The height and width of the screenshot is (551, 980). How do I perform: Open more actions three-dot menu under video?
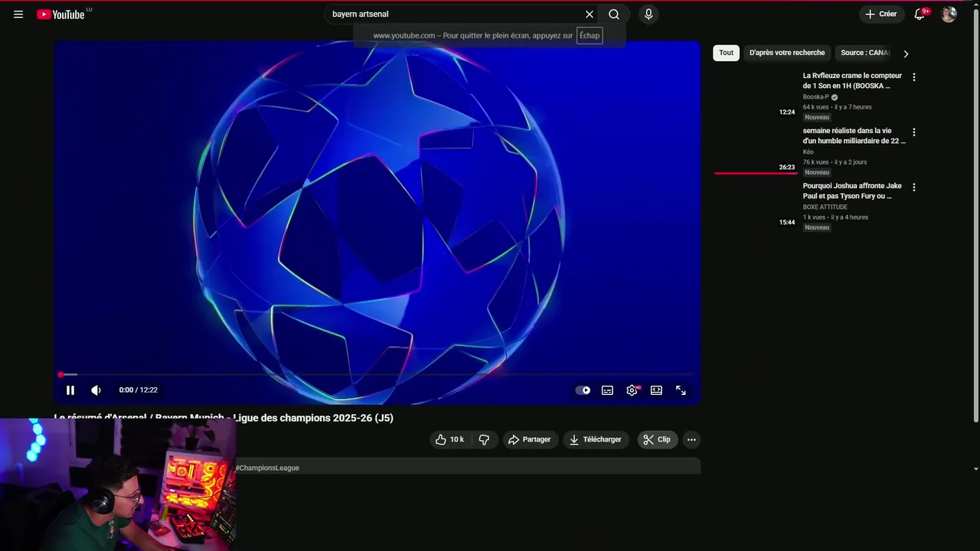pos(691,439)
